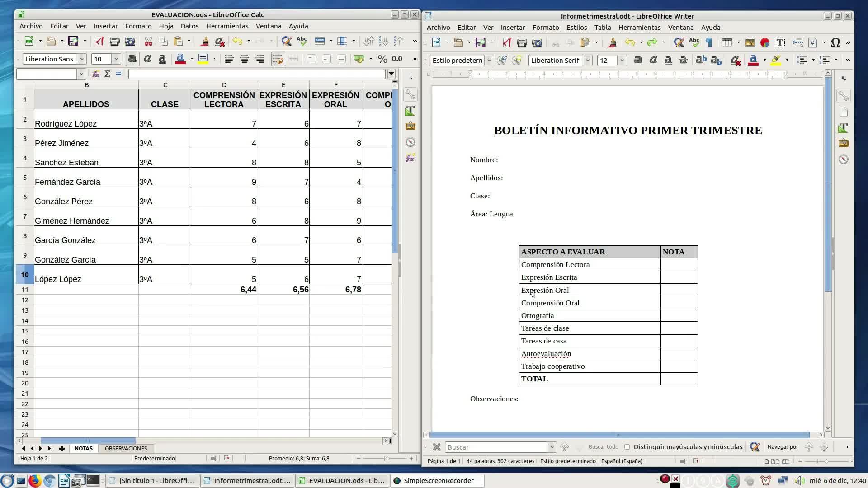Enable Distinguir mayúsculas y minúsculas checkbox
The image size is (868, 488).
pyautogui.click(x=627, y=447)
